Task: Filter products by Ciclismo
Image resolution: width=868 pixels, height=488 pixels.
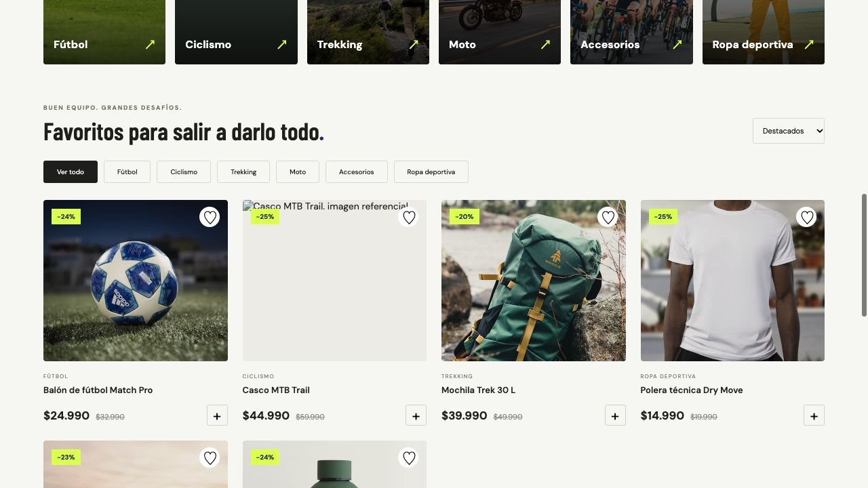Action: pos(184,171)
